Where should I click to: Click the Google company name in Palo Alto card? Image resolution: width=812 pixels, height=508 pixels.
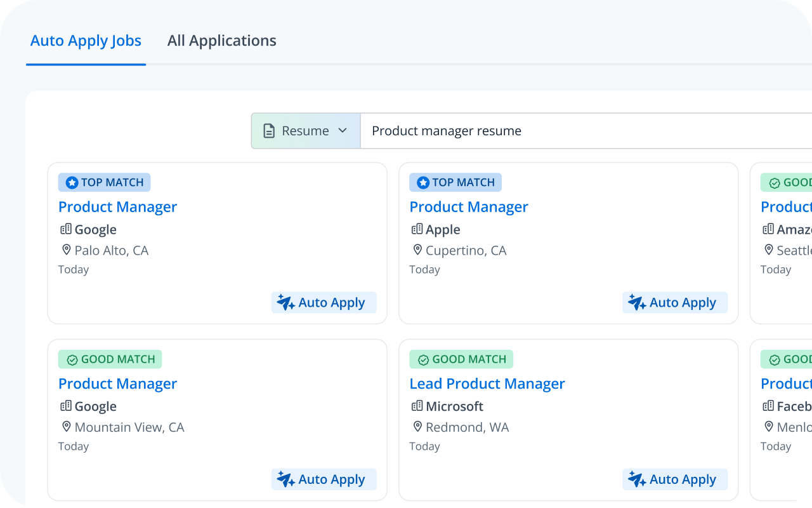[x=96, y=230]
